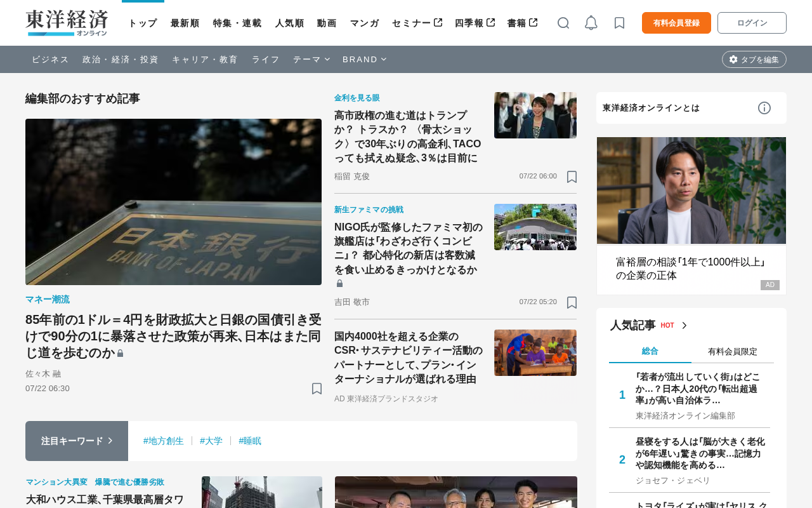Select the 政治・経済・投資 category
The width and height of the screenshot is (812, 508).
coord(121,59)
